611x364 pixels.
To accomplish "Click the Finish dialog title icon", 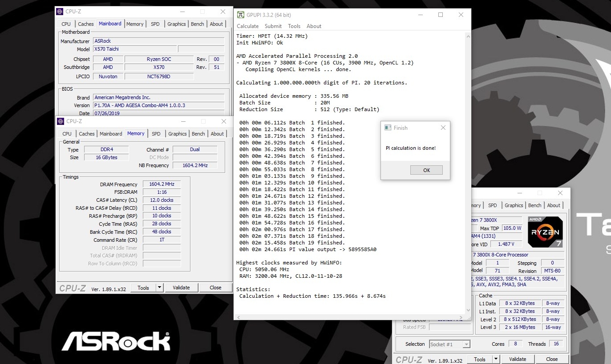I will tap(387, 128).
